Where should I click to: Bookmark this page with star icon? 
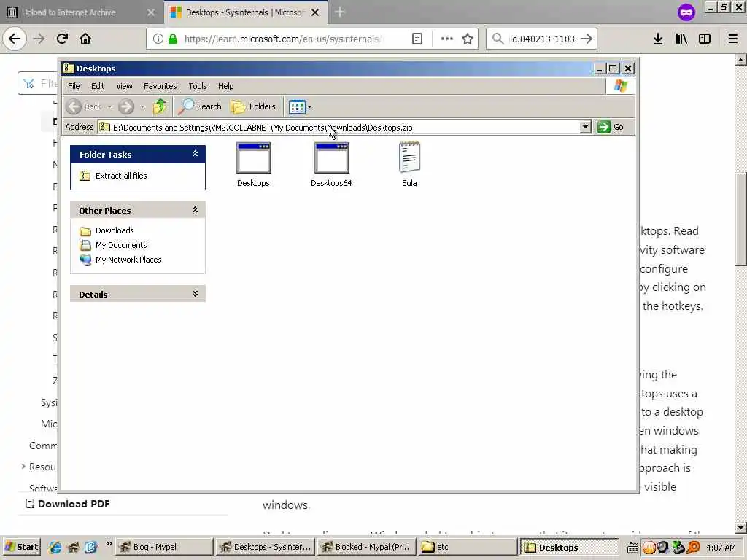(x=468, y=39)
